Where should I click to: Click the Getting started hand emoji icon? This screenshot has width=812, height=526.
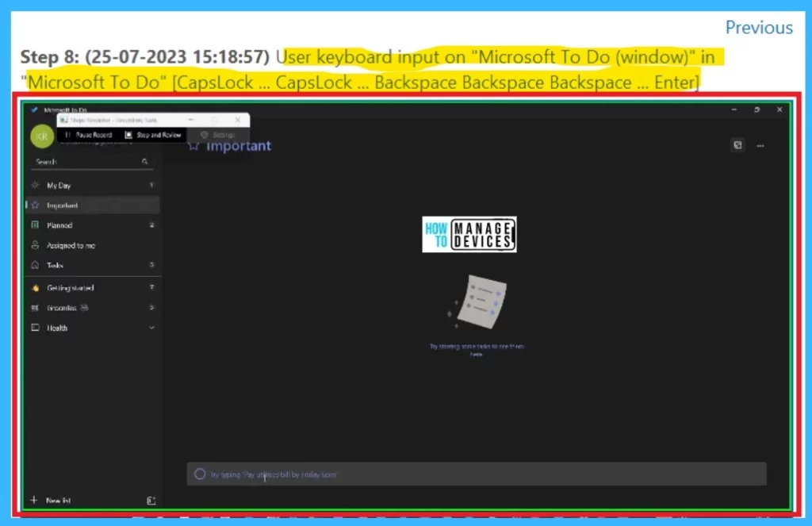point(35,288)
